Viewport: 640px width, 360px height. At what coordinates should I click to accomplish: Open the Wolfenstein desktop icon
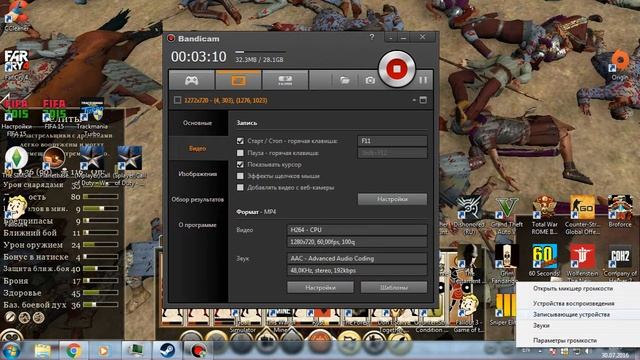click(582, 261)
